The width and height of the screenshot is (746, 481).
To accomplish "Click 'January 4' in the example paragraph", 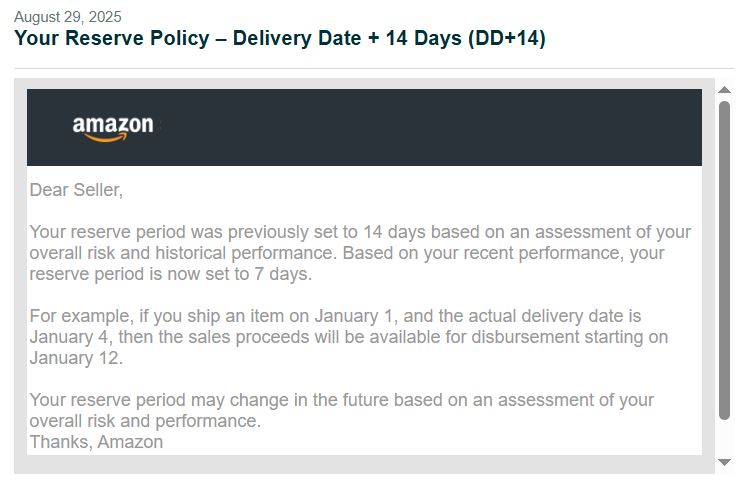I will click(66, 337).
